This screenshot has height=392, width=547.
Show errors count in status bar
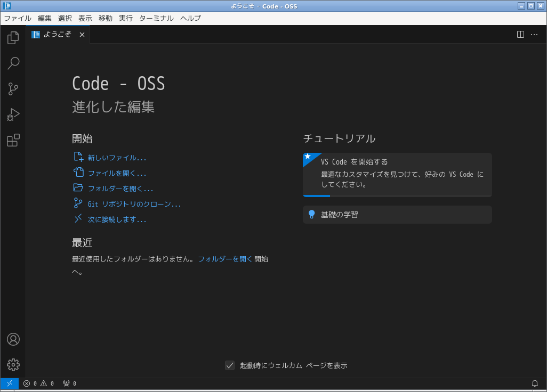pos(30,383)
